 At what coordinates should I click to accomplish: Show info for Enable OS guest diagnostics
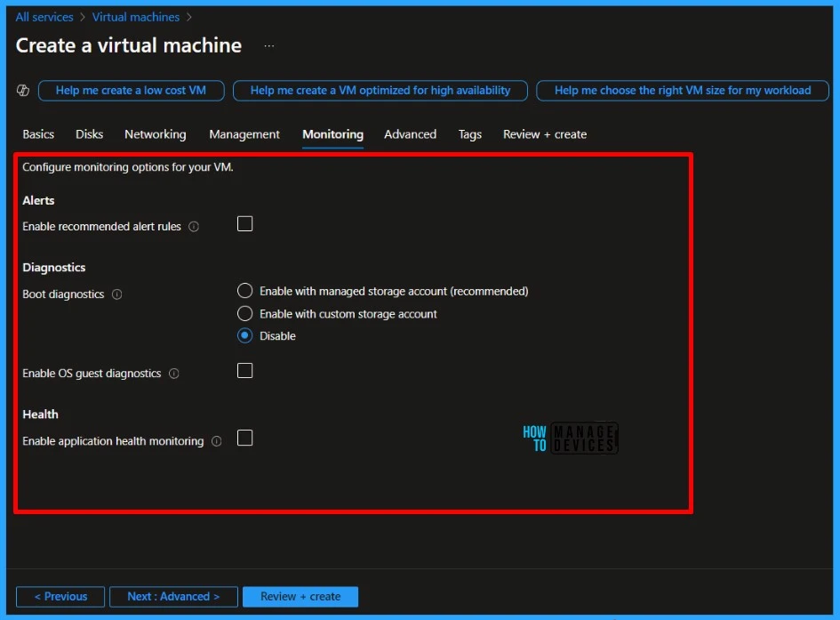(x=174, y=374)
